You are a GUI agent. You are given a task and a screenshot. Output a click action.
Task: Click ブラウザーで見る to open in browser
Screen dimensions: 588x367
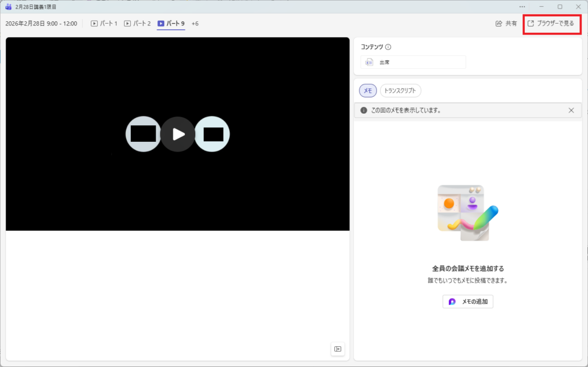click(551, 24)
